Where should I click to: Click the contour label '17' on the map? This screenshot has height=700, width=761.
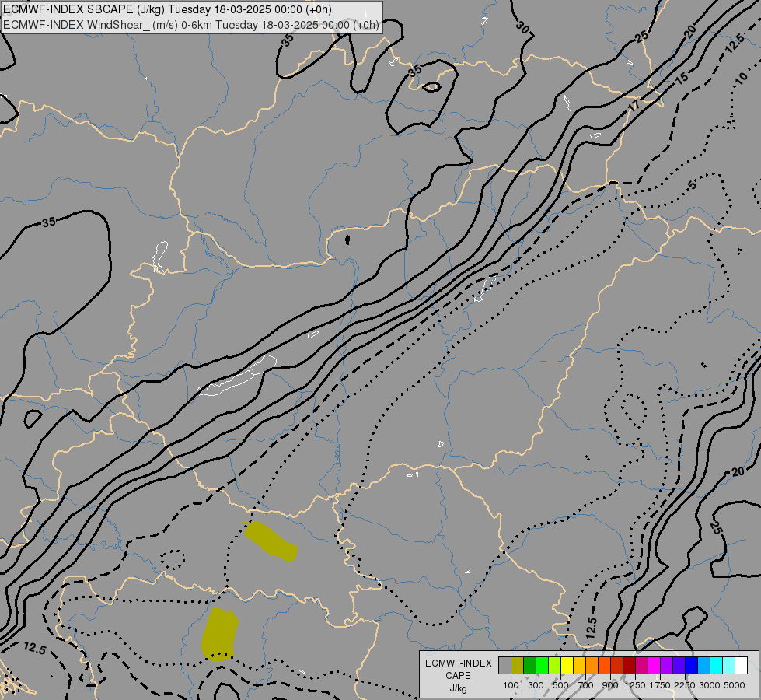(634, 106)
